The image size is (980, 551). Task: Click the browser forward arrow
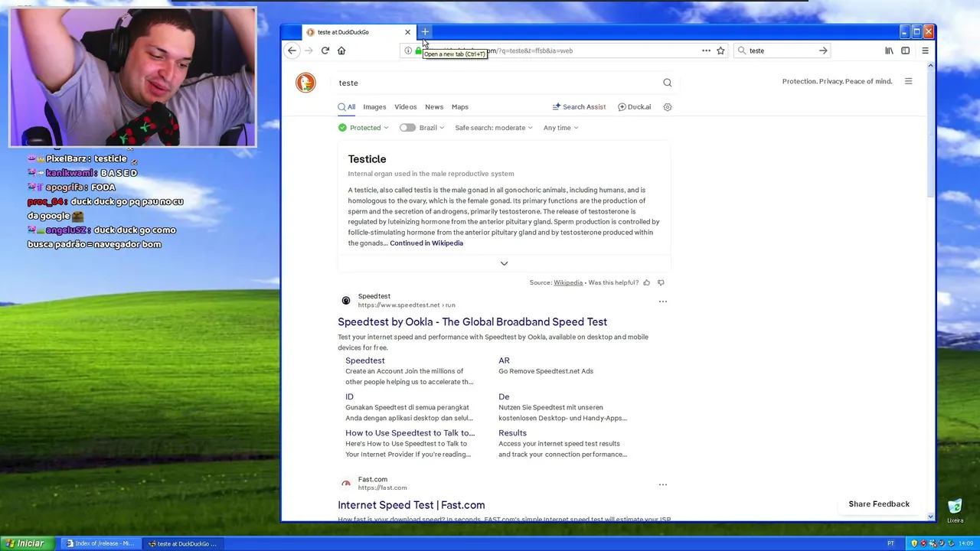point(309,51)
